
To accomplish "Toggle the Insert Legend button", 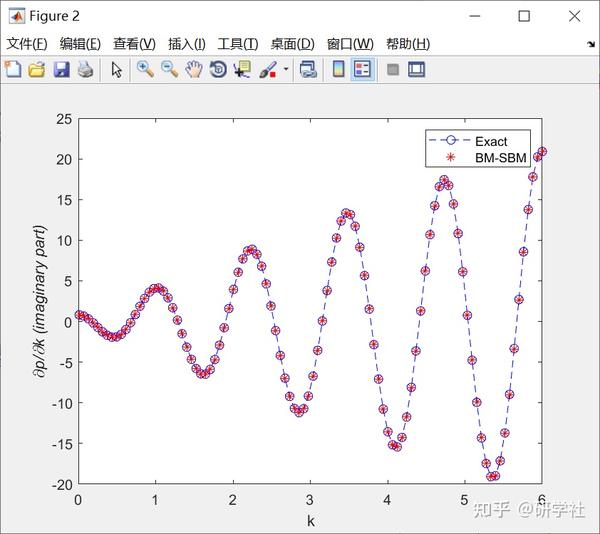I will 362,70.
